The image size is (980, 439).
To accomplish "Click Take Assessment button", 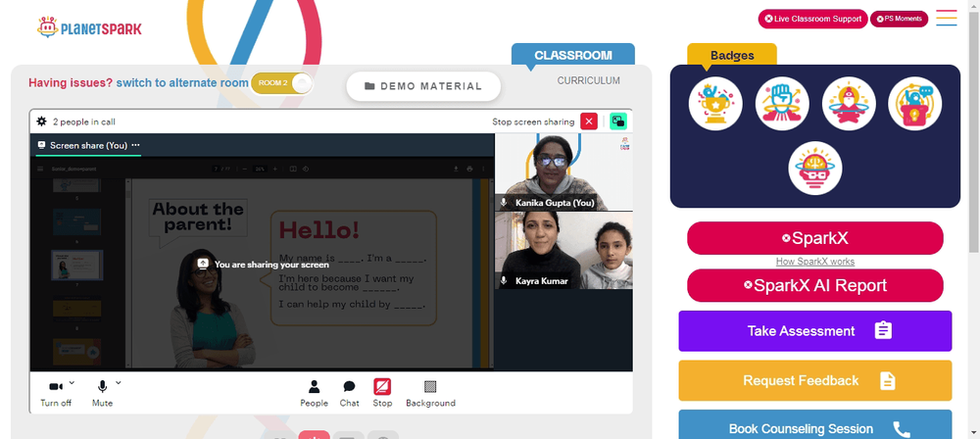I will (x=815, y=331).
